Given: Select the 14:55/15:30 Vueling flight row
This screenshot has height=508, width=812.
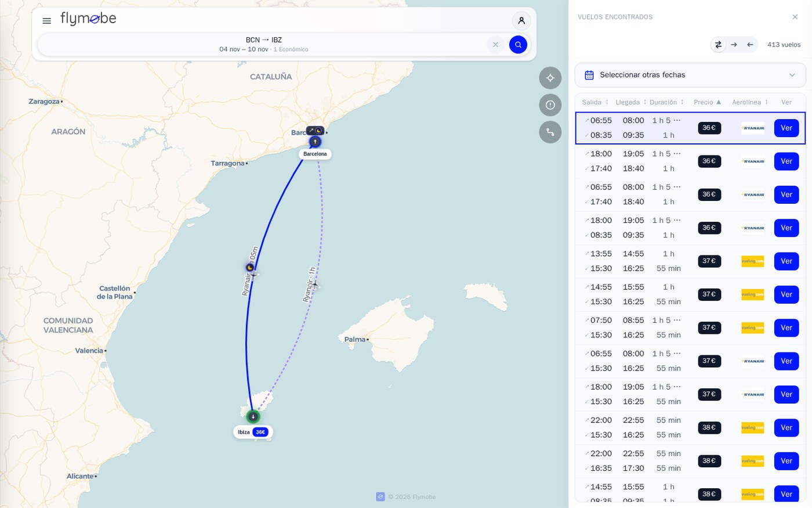Looking at the screenshot, I should 690,294.
